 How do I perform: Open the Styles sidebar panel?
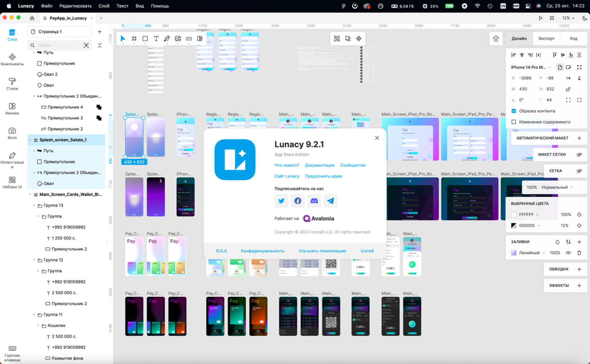click(x=12, y=84)
